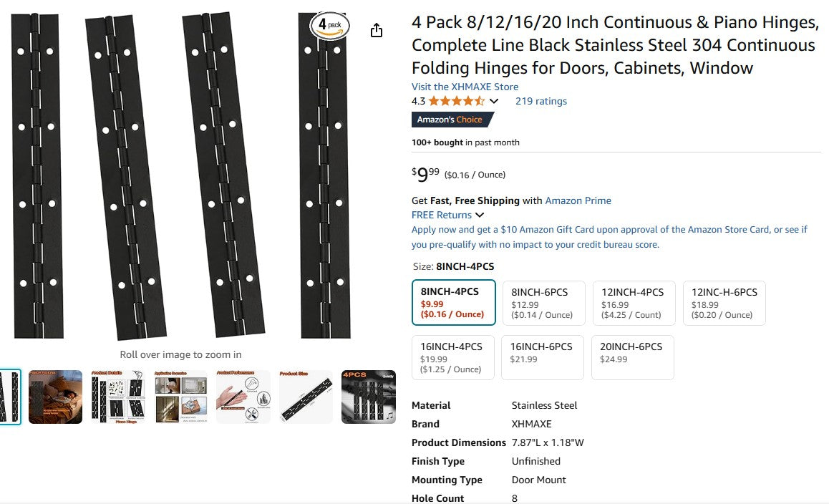Open the Product Size thumbnail
The height and width of the screenshot is (504, 829).
tap(306, 397)
